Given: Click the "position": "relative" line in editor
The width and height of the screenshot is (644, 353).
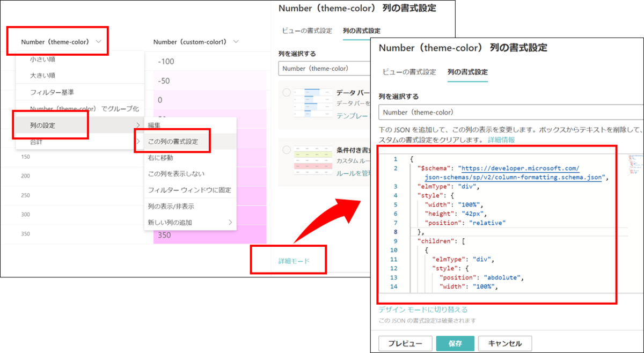Looking at the screenshot, I should coord(465,223).
